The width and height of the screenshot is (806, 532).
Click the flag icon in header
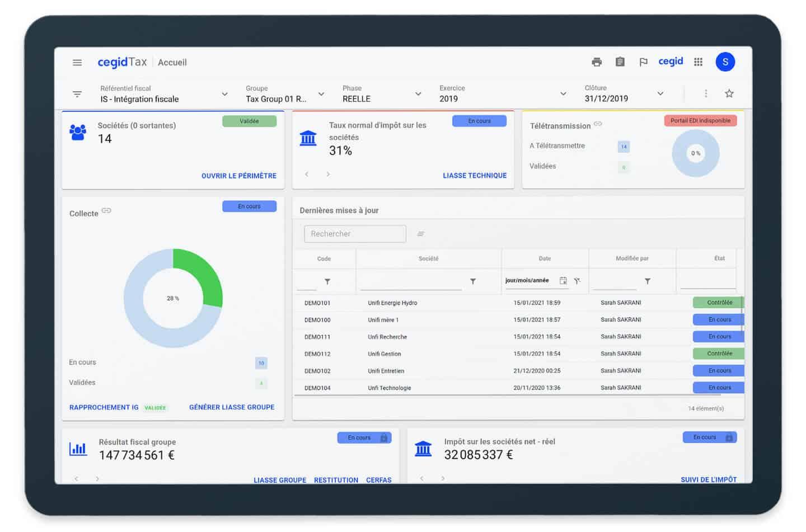click(643, 62)
